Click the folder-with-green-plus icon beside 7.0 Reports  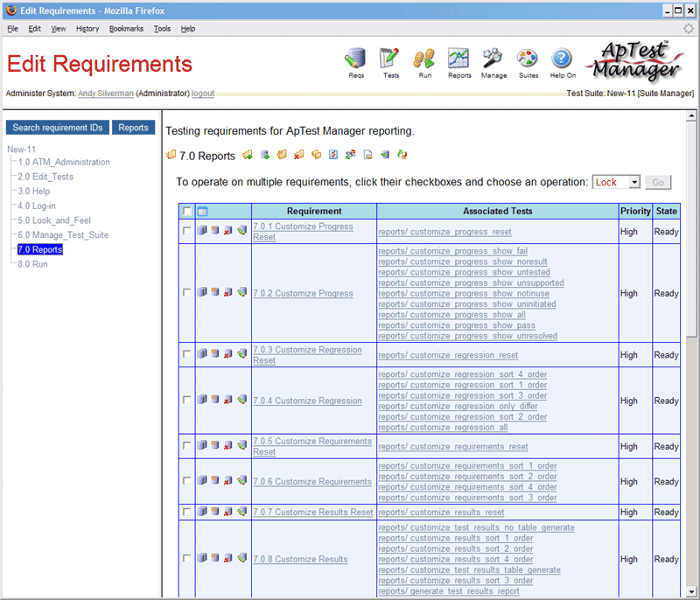click(x=248, y=155)
